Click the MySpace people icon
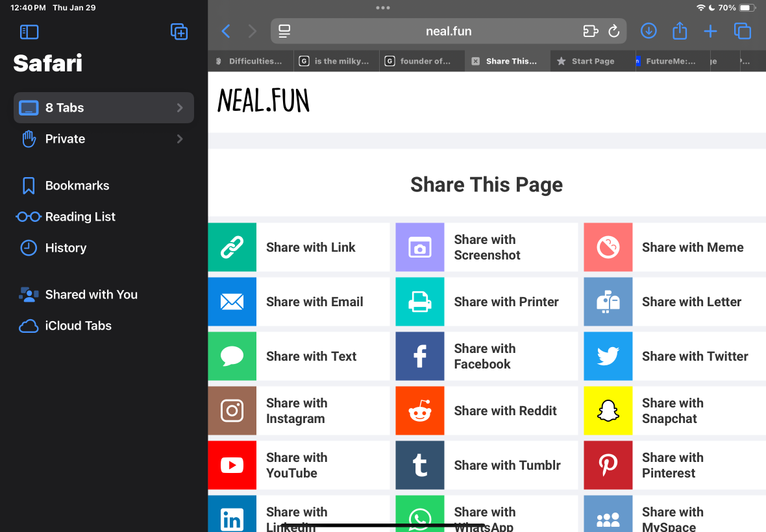Image resolution: width=766 pixels, height=532 pixels. click(608, 514)
